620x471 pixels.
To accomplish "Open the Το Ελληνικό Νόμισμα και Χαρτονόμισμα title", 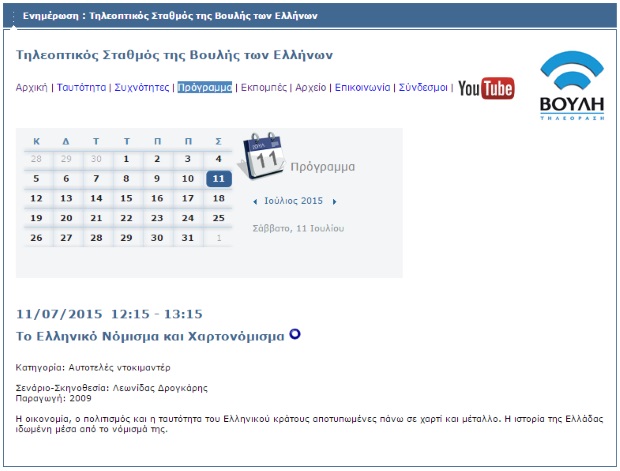I will point(151,336).
